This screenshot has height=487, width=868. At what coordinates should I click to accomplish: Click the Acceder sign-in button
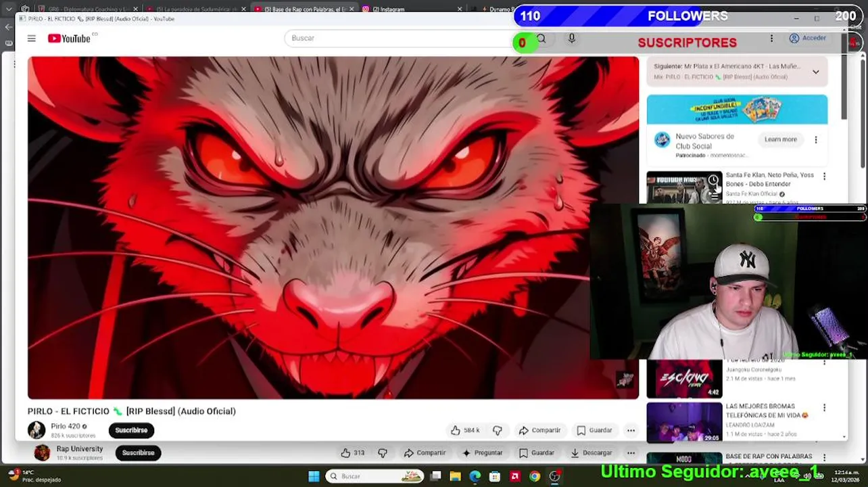[x=808, y=39]
